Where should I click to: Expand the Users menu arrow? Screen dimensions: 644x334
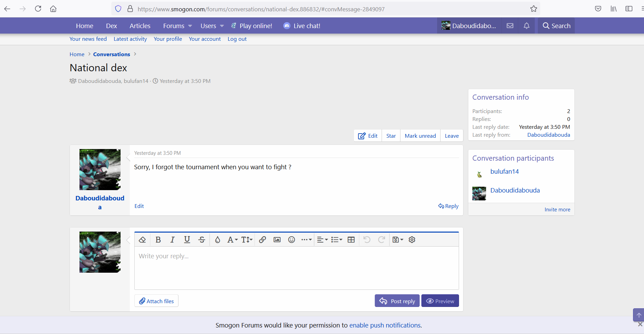point(222,26)
